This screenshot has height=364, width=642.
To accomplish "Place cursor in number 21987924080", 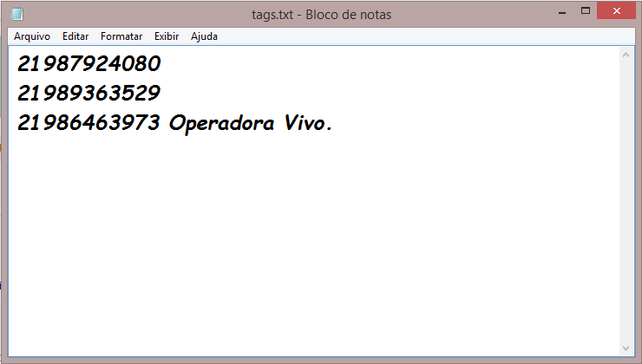I will [x=88, y=64].
